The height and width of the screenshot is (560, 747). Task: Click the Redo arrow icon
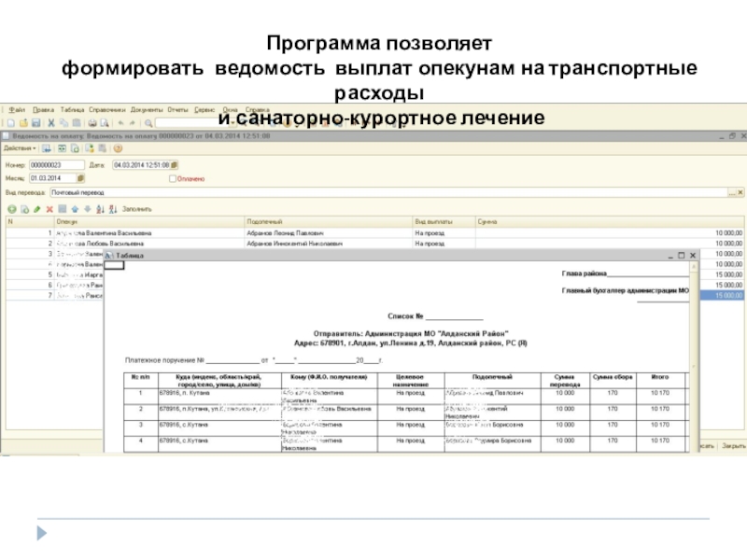133,123
